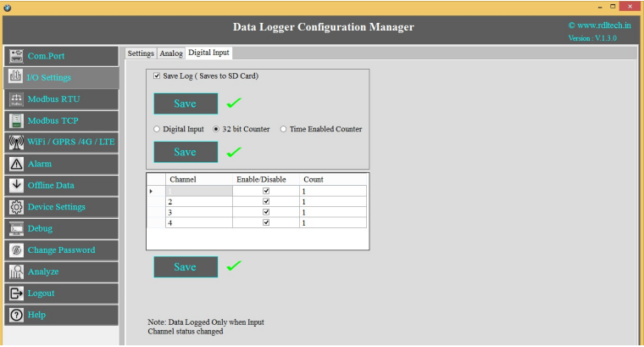Open WiFi / GPRS /4G / LTE settings

pyautogui.click(x=62, y=143)
